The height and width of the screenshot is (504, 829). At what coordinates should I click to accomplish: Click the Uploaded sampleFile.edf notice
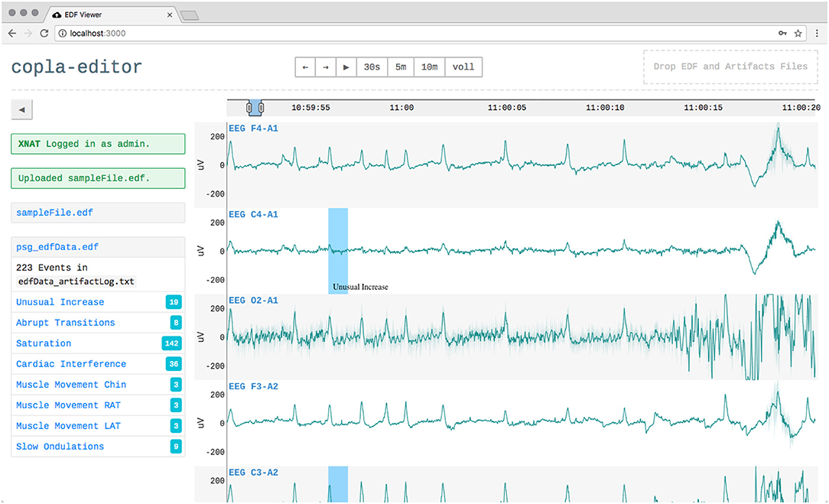[x=98, y=178]
